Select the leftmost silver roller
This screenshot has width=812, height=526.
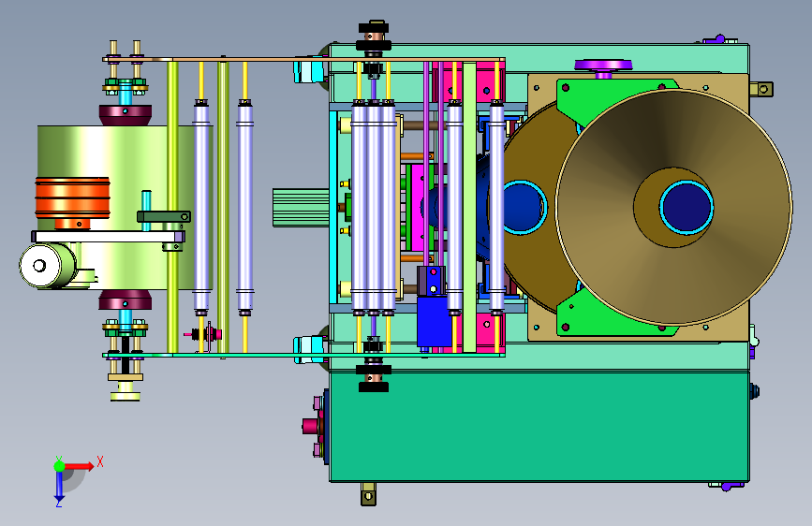click(x=201, y=207)
